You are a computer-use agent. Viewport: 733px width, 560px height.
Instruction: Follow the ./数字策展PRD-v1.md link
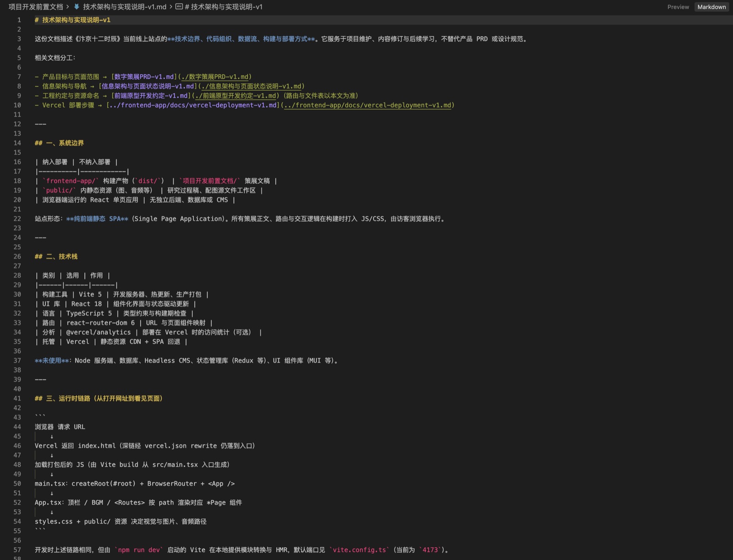(x=215, y=77)
